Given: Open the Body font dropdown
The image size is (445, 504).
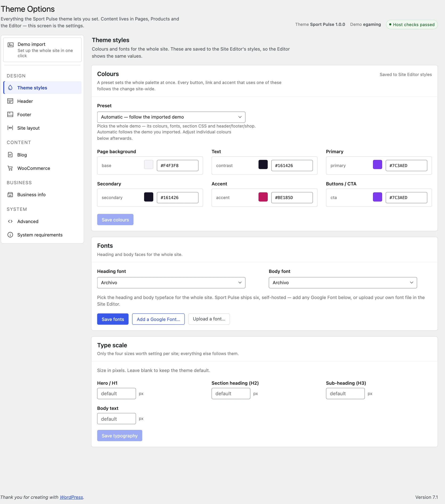Looking at the screenshot, I should [x=343, y=283].
